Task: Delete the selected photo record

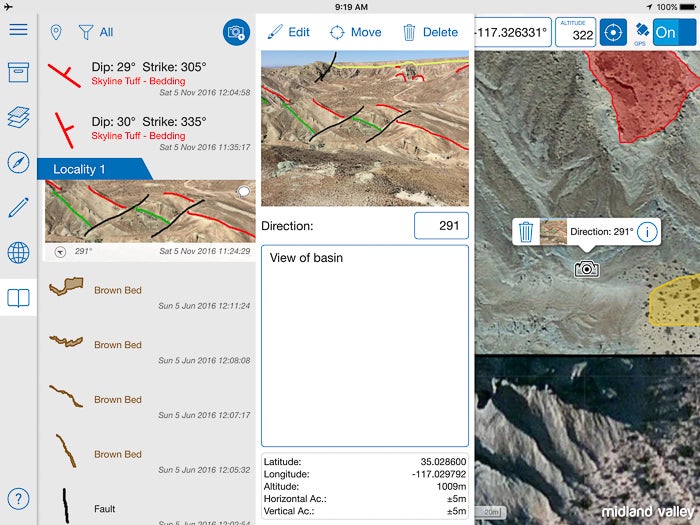Action: click(430, 32)
